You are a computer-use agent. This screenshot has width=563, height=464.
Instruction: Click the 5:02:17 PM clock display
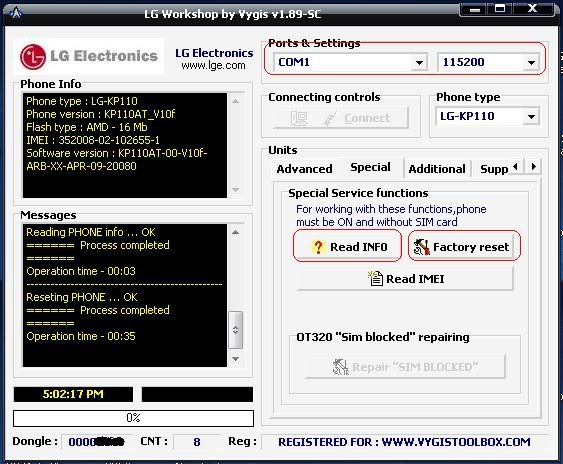[x=73, y=394]
